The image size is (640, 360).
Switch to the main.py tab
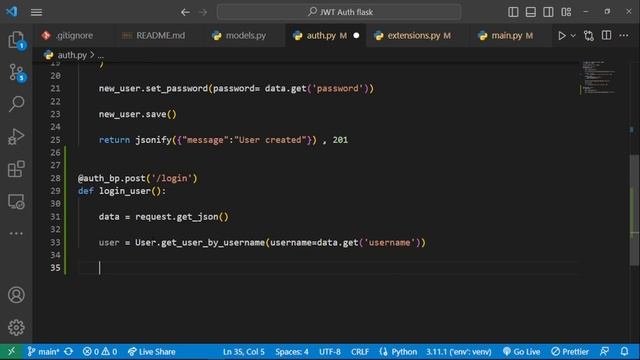(506, 36)
